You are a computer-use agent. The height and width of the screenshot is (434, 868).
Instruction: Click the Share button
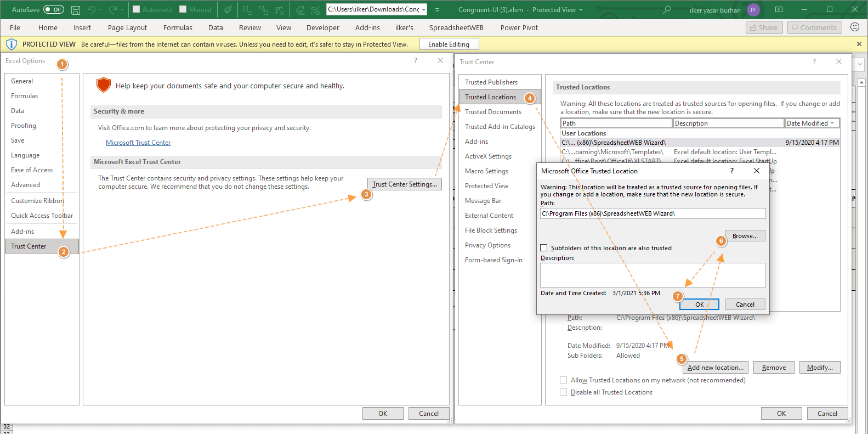[x=764, y=27]
